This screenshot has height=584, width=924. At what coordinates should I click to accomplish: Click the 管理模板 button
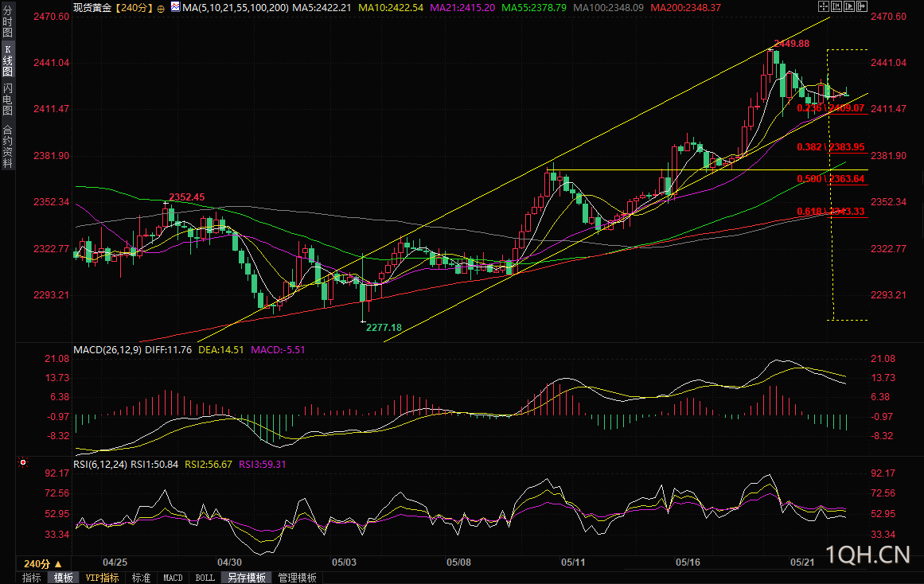[297, 578]
